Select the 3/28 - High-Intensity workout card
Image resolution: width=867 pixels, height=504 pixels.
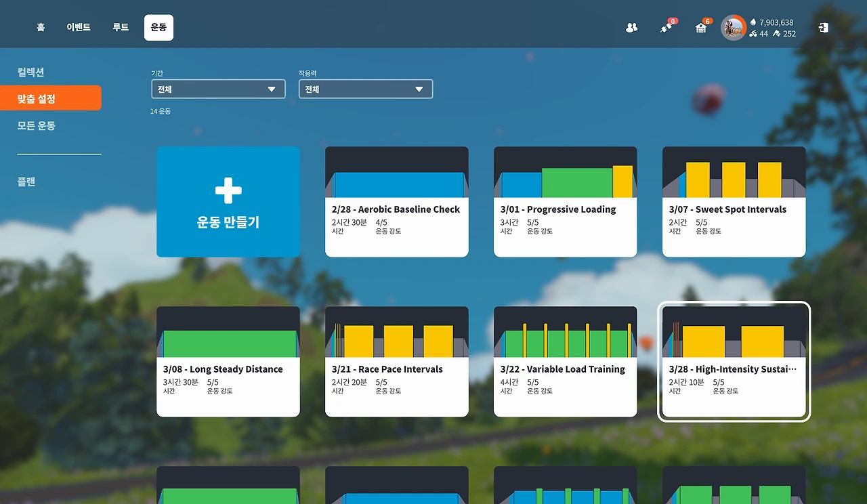734,362
